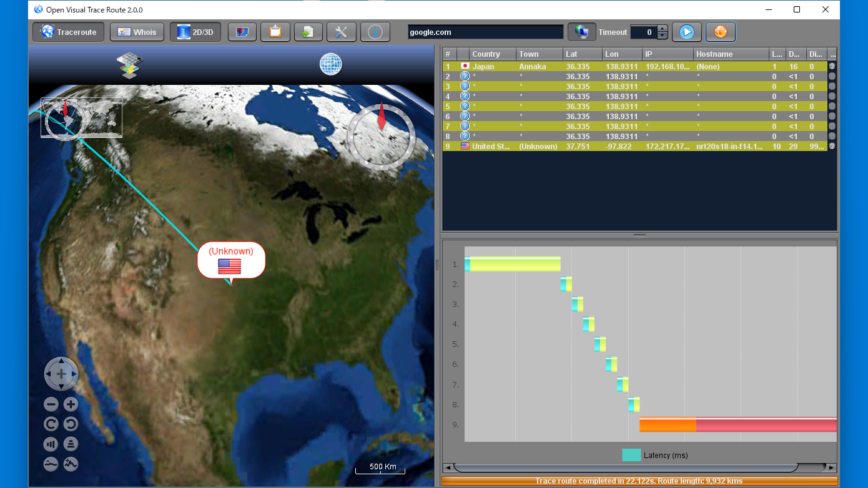Decrease the Timeout value with down arrow
Screen dimensions: 868x488
pos(663,36)
